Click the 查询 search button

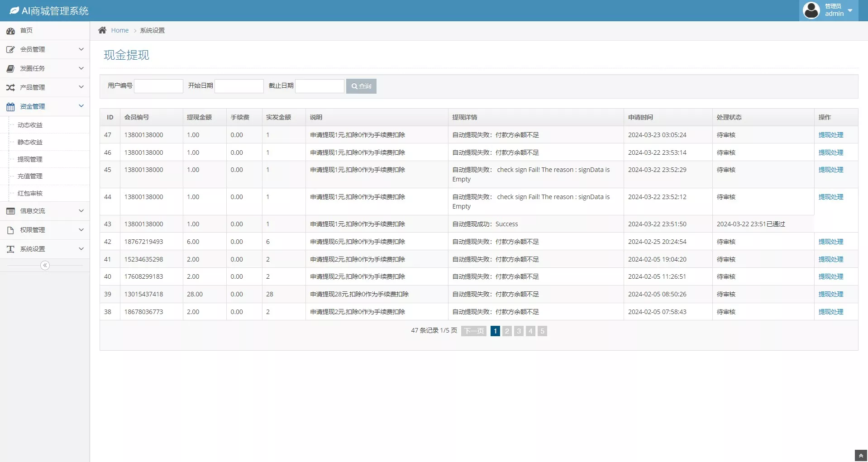(361, 86)
